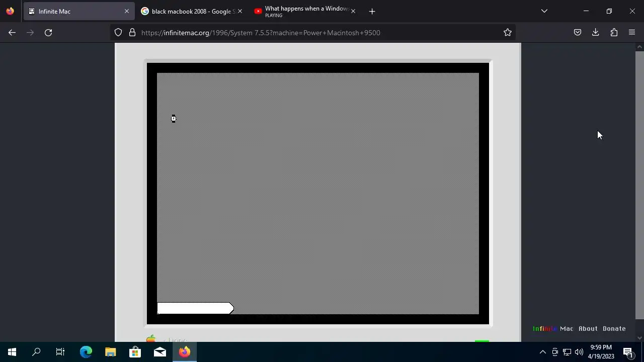
Task: Show hidden system tray icons
Action: (542, 352)
